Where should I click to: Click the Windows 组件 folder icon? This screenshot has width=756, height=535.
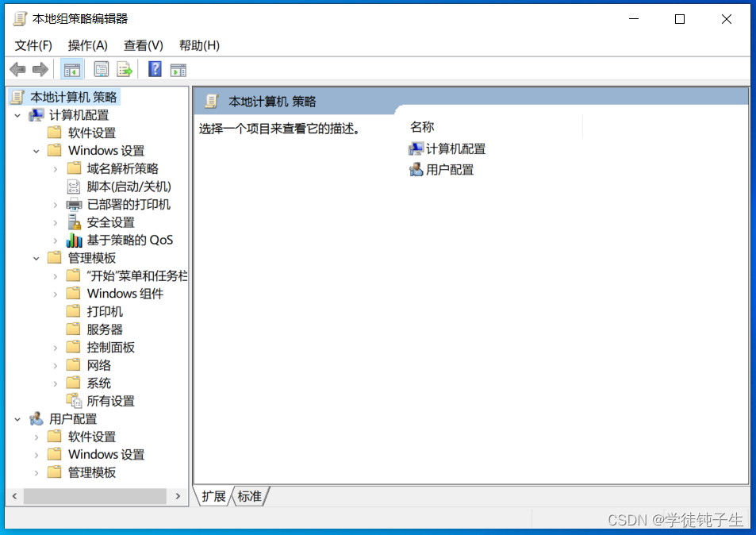click(x=73, y=293)
